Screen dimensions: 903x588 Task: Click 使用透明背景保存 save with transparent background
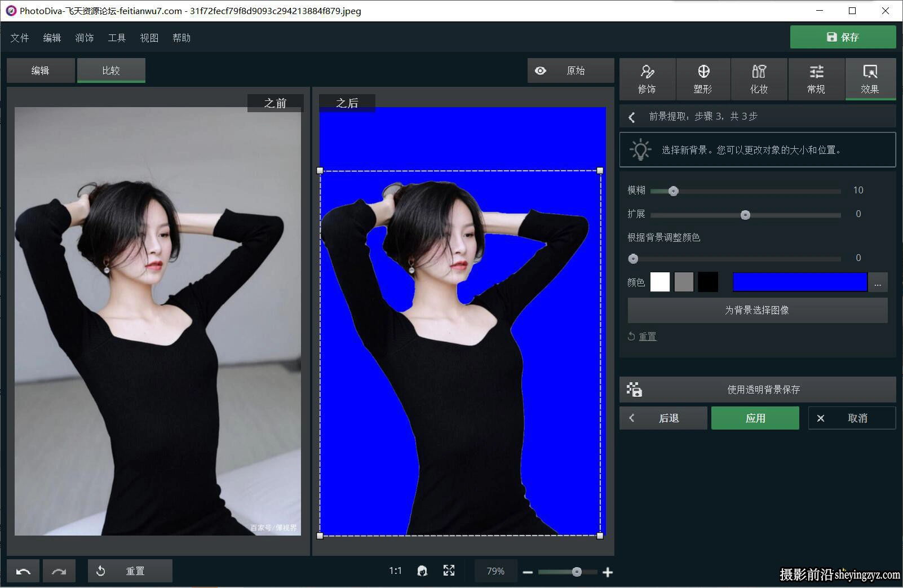tap(758, 390)
